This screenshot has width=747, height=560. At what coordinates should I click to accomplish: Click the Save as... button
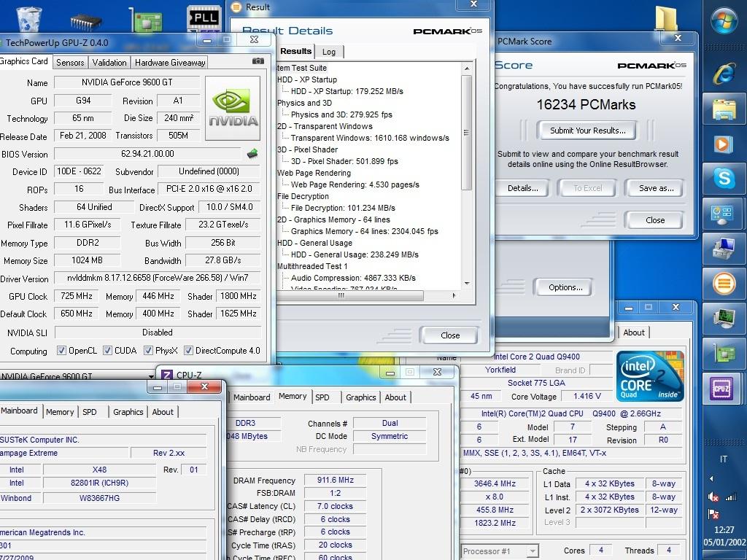[x=656, y=188]
